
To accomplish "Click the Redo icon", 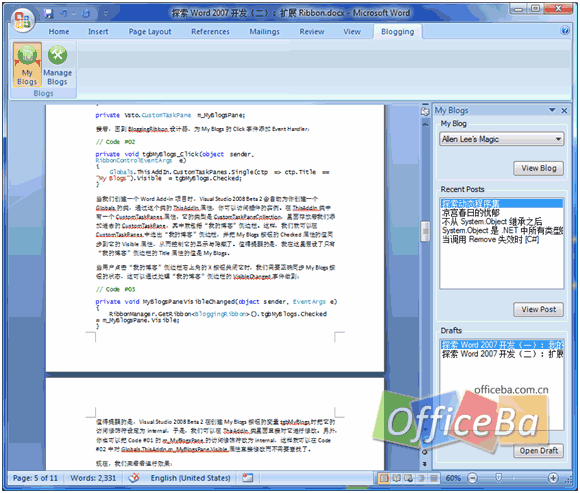I will pos(86,14).
